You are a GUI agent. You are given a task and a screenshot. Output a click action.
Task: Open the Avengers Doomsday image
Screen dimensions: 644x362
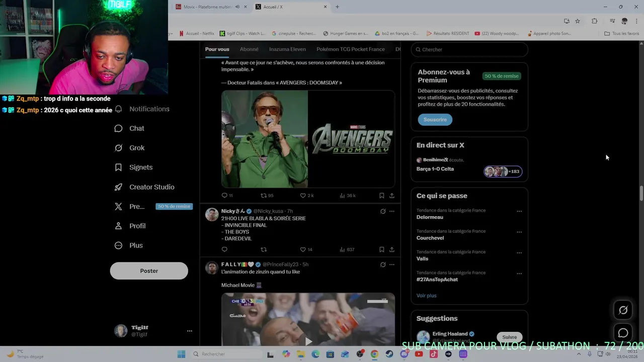tap(308, 139)
